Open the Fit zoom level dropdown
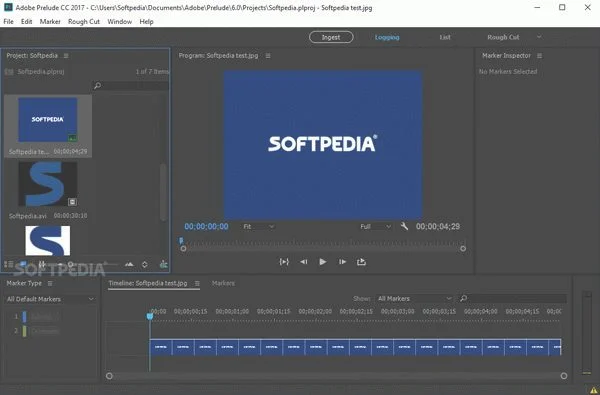 click(x=259, y=227)
